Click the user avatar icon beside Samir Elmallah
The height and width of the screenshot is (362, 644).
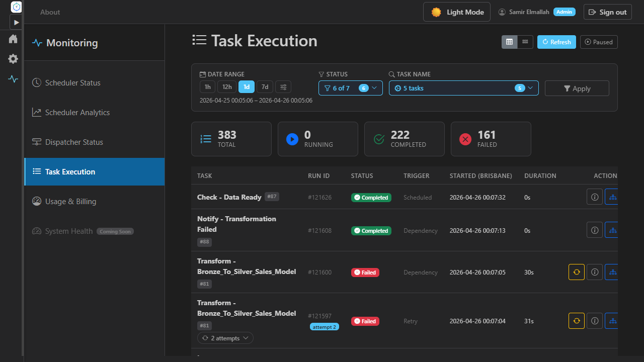tap(502, 12)
